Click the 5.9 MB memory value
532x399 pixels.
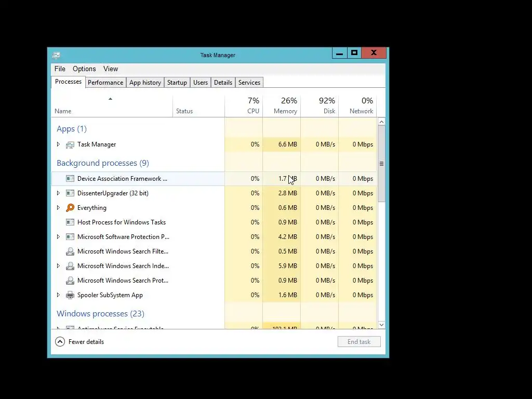point(288,266)
